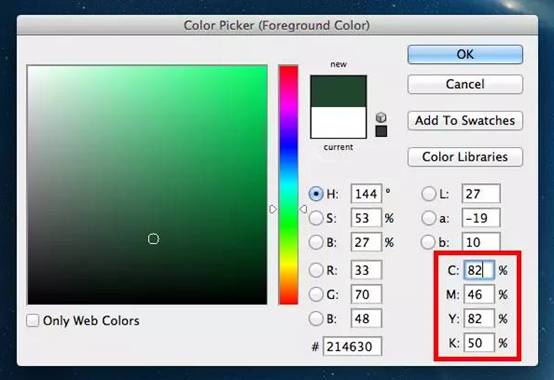Click Add To Swatches
The image size is (554, 380).
coord(465,120)
